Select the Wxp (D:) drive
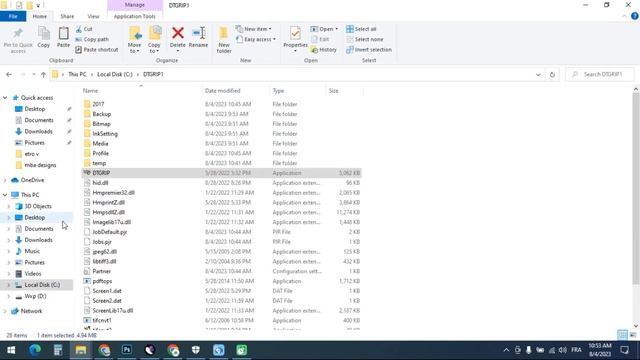The image size is (640, 360). click(x=36, y=296)
